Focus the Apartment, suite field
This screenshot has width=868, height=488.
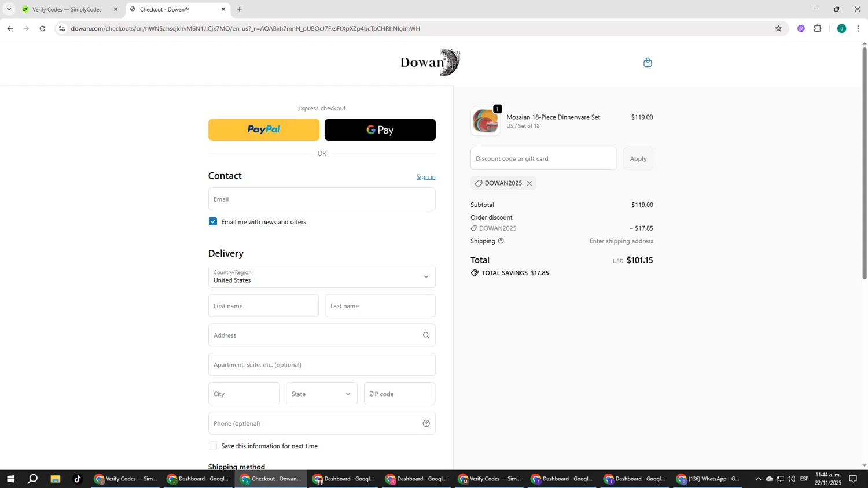pos(322,365)
